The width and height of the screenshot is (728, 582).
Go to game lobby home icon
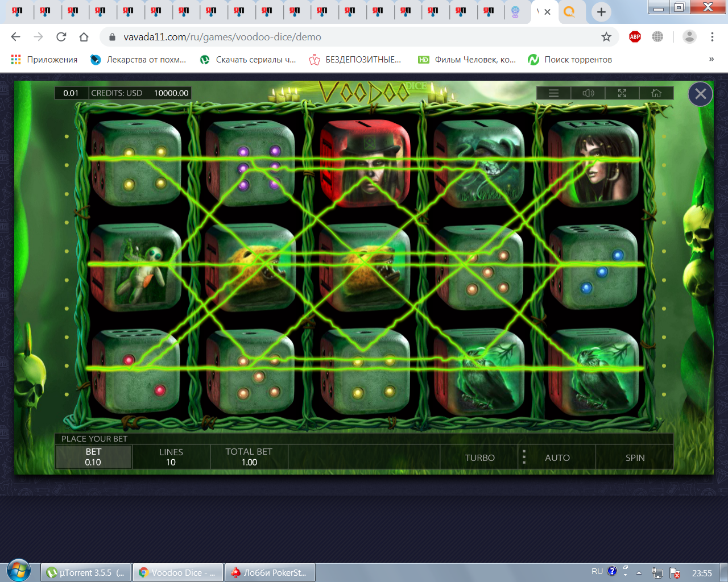656,93
